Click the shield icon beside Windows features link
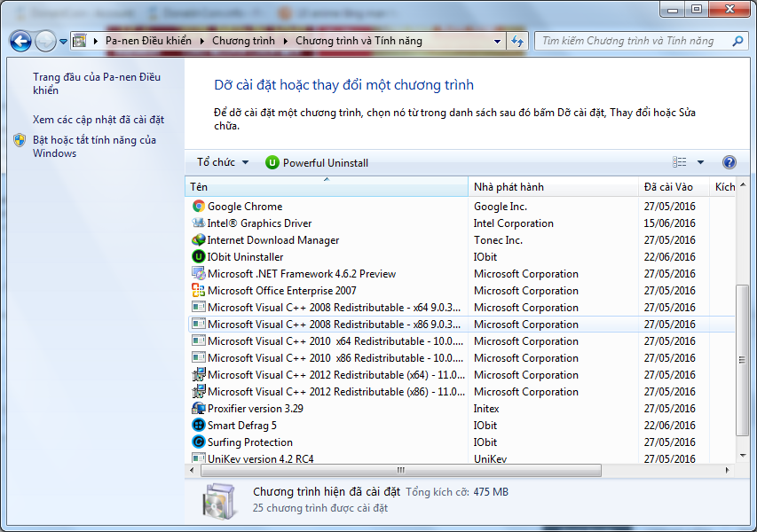 coord(20,140)
